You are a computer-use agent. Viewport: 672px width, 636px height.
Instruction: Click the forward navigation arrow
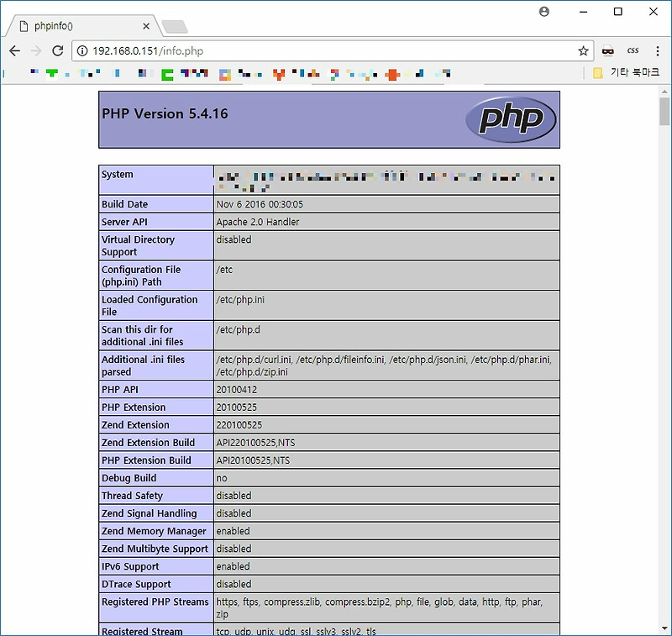(x=35, y=50)
